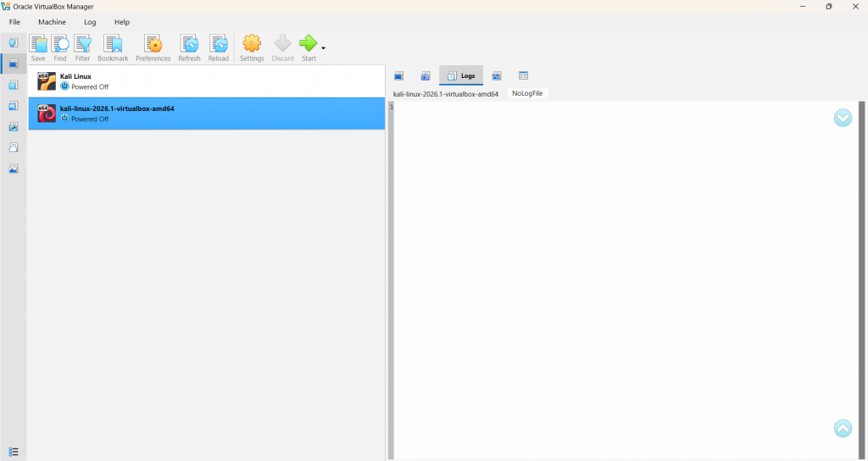Click the Discard toolbar button
This screenshot has height=461, width=868.
click(x=282, y=48)
